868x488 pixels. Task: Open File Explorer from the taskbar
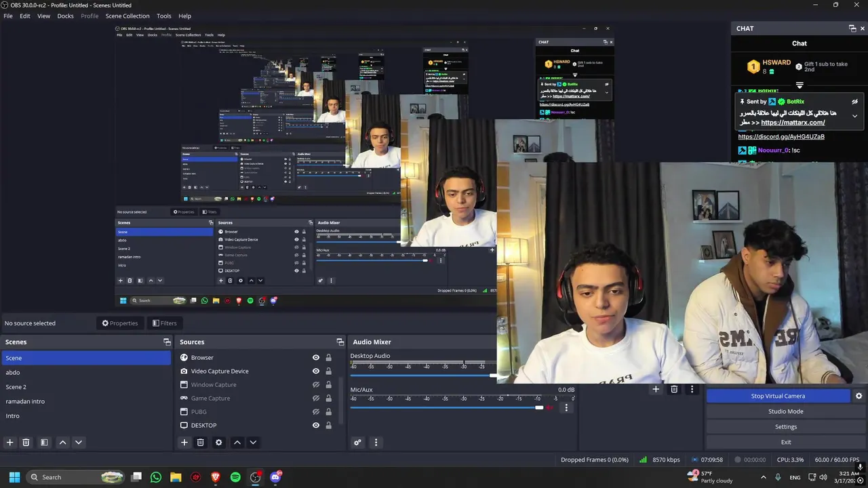(176, 477)
